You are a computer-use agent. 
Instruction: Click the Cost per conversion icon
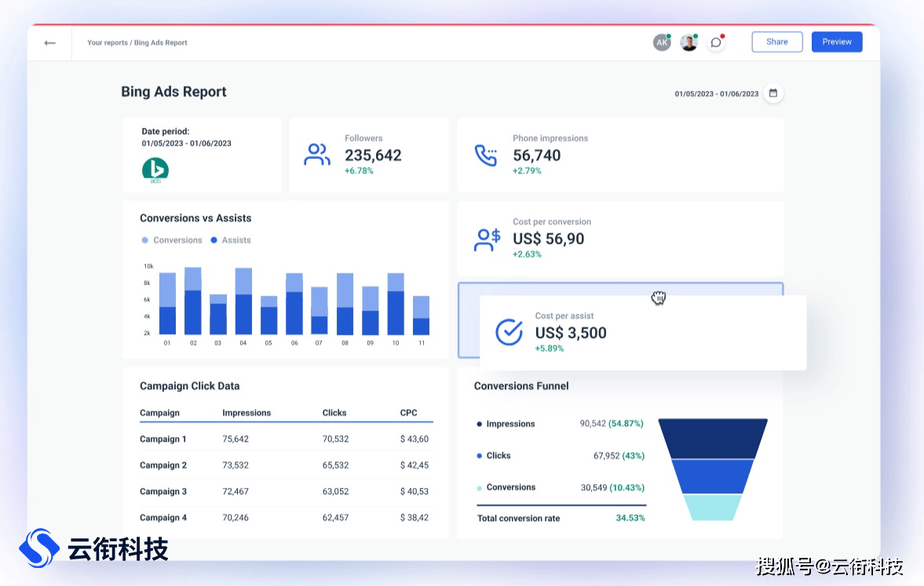coord(487,240)
